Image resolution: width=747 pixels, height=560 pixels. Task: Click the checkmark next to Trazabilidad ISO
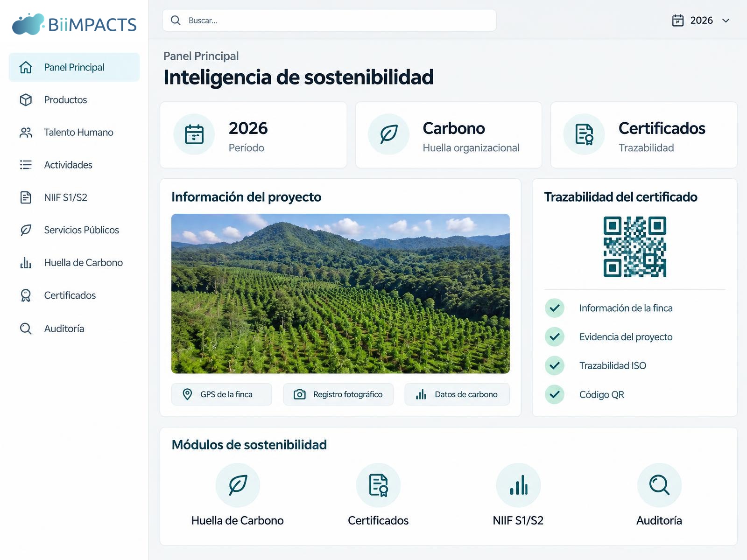tap(555, 366)
